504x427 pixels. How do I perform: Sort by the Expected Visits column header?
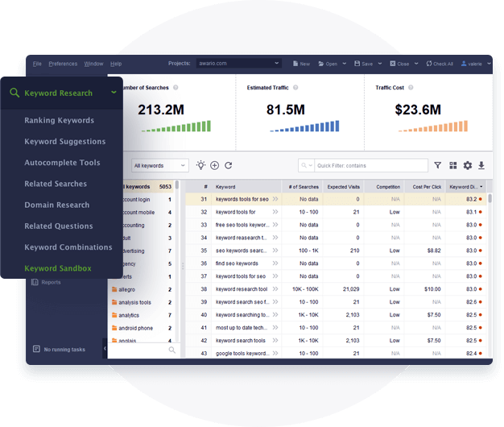[341, 187]
